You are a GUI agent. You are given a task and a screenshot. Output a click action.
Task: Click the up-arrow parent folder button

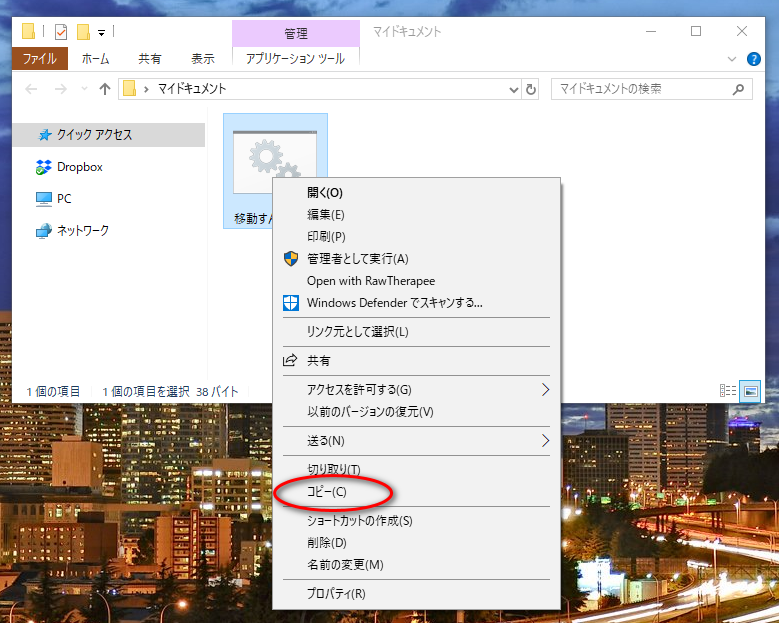click(x=105, y=89)
